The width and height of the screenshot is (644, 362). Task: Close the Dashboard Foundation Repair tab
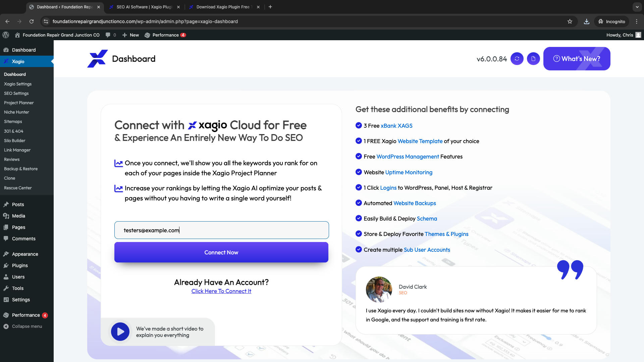pos(99,7)
